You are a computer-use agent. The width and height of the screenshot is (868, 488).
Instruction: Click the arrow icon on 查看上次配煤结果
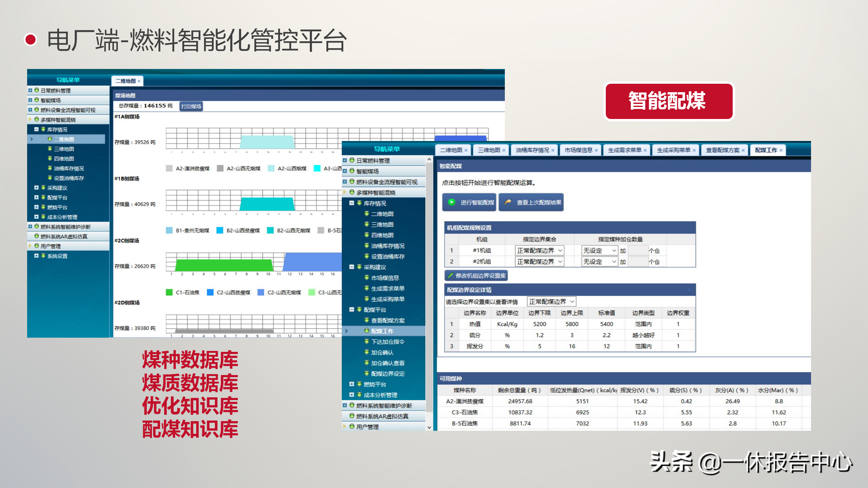[508, 202]
